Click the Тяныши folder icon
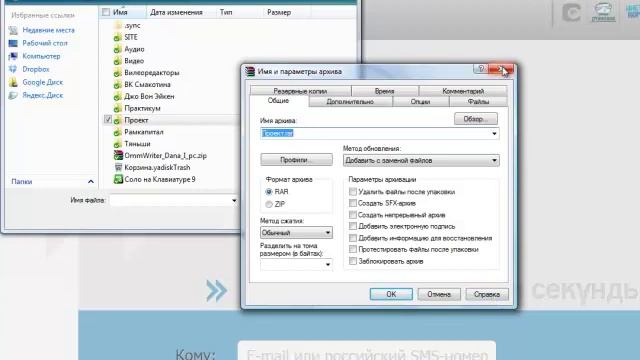The image size is (640, 360). 118,144
